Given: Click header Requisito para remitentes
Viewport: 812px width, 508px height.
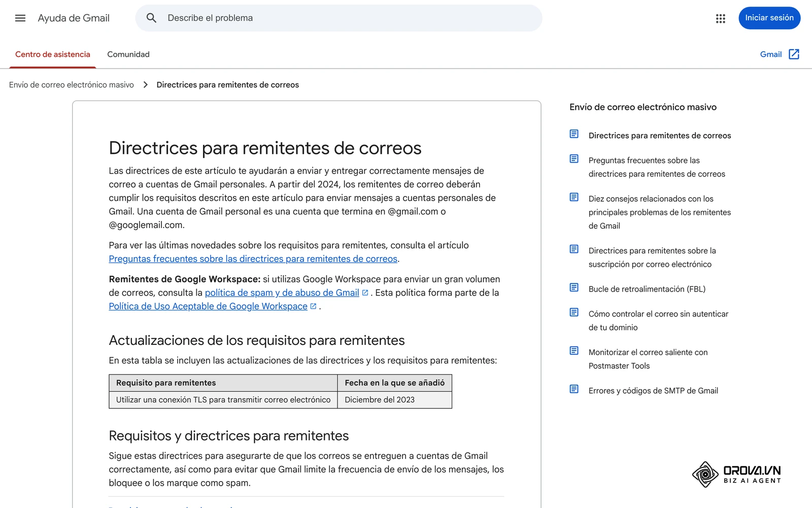Looking at the screenshot, I should tap(223, 383).
